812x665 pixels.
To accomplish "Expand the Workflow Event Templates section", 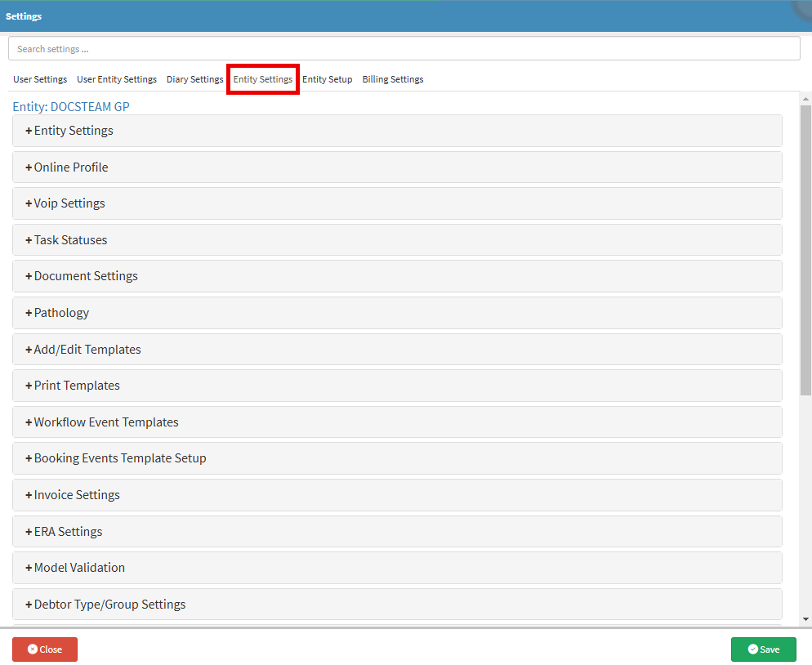I will click(x=397, y=422).
